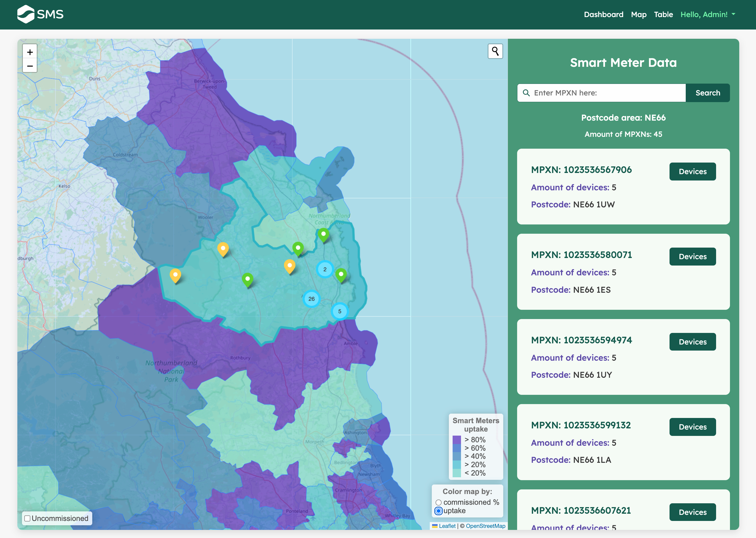Screen dimensions: 756x538
Task: Click the cluster marker labeled 2
Action: 325,269
